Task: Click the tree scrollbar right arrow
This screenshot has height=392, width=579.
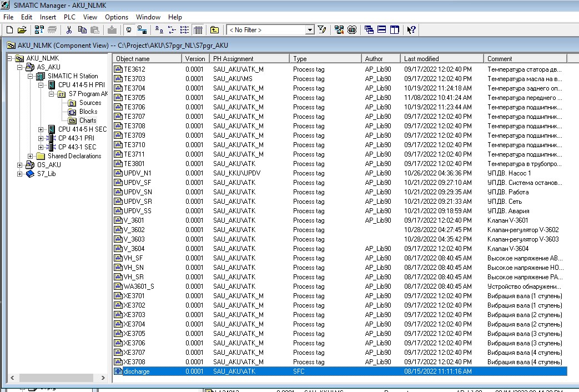Action: (x=103, y=378)
